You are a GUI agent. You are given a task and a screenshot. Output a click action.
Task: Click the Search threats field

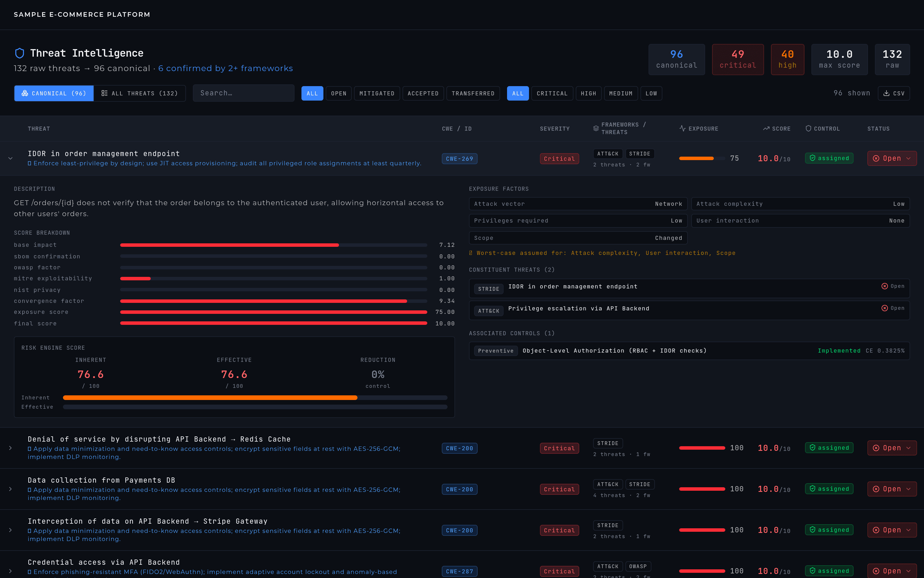coord(244,93)
